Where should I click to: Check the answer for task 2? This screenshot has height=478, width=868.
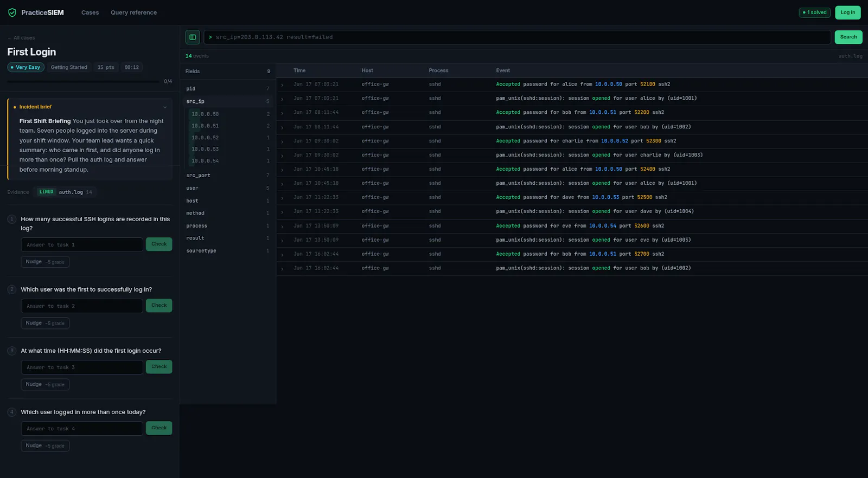[x=159, y=306]
